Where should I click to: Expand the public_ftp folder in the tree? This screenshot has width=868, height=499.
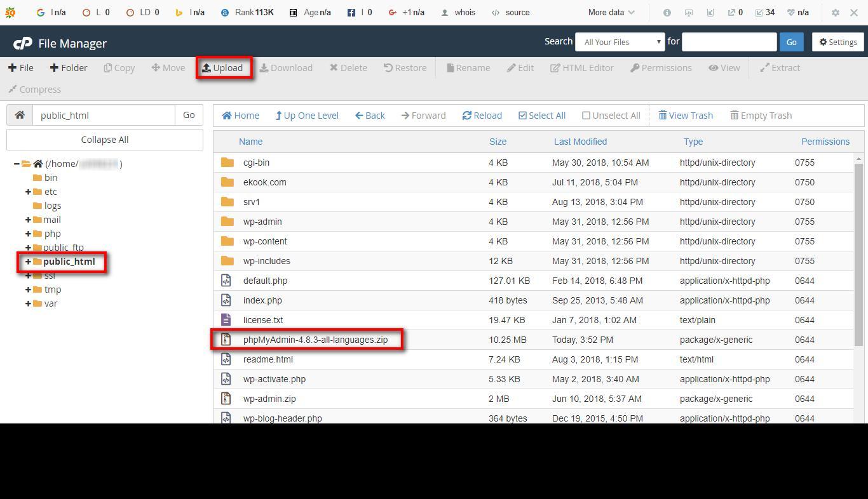(27, 247)
